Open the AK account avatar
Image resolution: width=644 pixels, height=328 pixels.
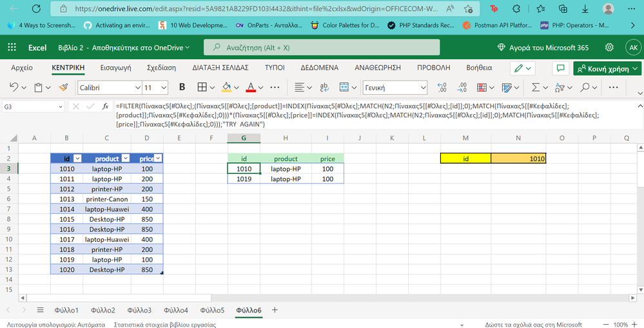tap(634, 47)
